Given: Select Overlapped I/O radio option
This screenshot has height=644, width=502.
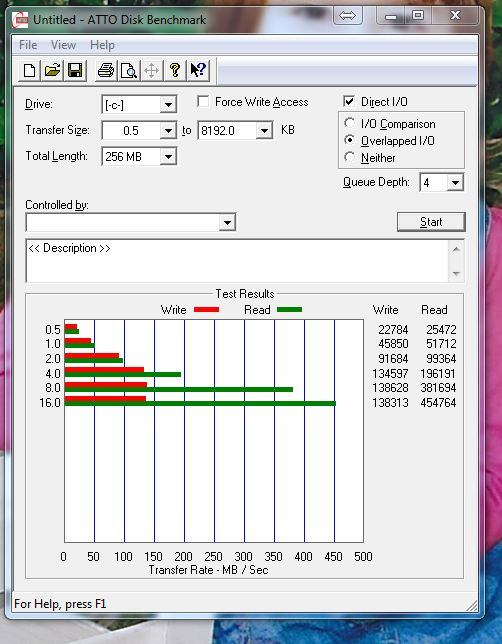Looking at the screenshot, I should [x=349, y=140].
